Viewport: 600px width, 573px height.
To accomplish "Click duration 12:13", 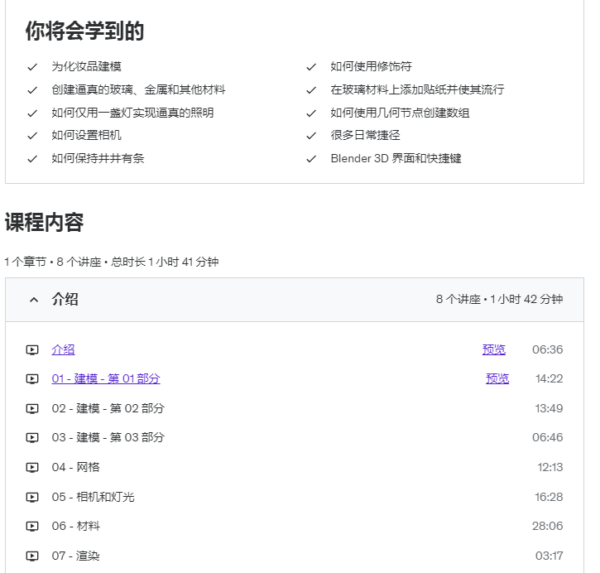I will [x=550, y=467].
